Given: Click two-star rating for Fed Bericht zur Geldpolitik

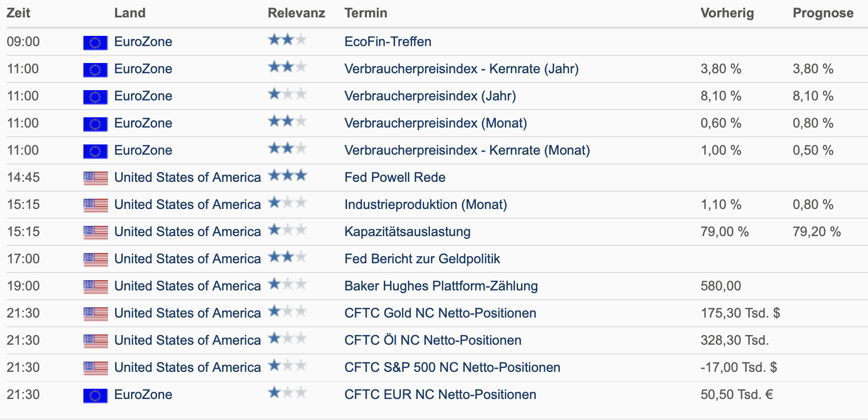Looking at the screenshot, I should pyautogui.click(x=287, y=257).
